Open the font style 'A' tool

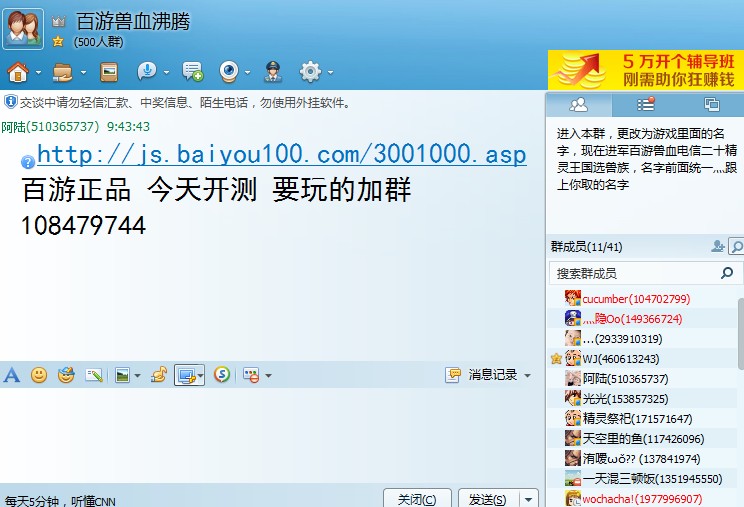pos(12,375)
